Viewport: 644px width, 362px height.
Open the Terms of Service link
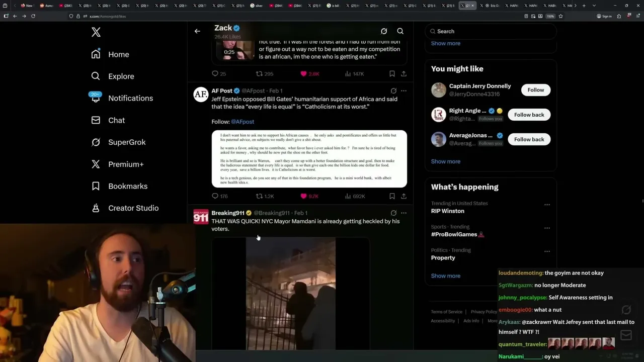pyautogui.click(x=447, y=312)
